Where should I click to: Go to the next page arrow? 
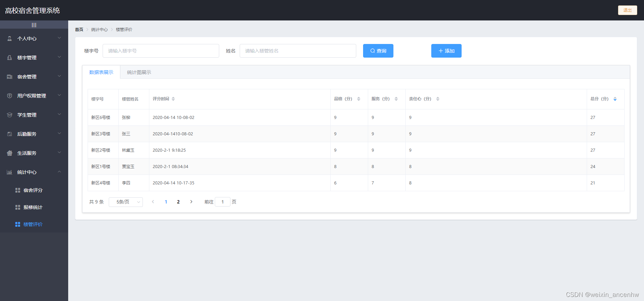(191, 202)
